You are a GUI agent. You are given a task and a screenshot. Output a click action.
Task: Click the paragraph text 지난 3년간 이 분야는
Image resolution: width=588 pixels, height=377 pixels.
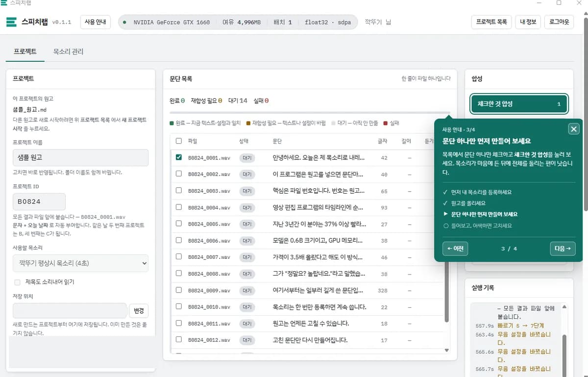pos(319,224)
